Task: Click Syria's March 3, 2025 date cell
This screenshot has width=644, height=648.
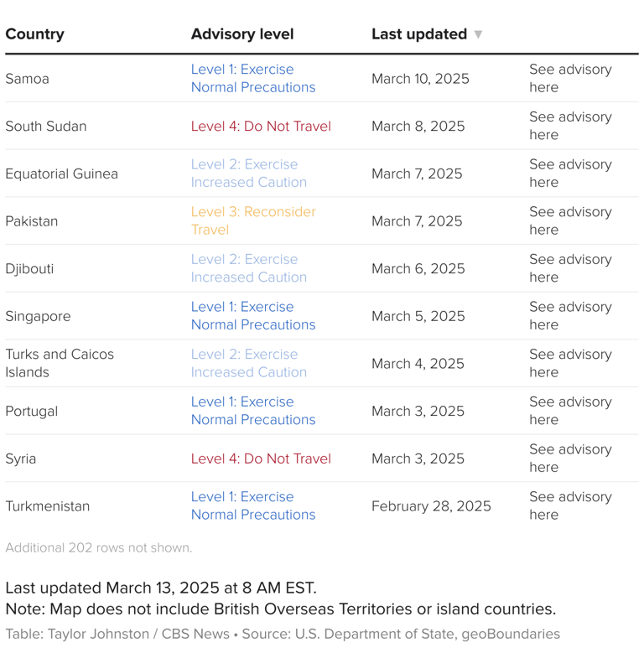Action: pyautogui.click(x=418, y=459)
